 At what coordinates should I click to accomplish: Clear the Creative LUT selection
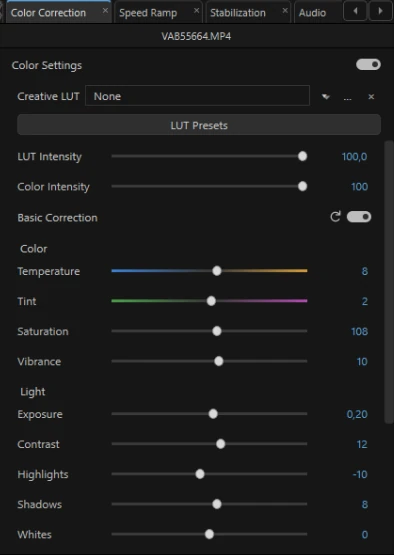(x=371, y=97)
